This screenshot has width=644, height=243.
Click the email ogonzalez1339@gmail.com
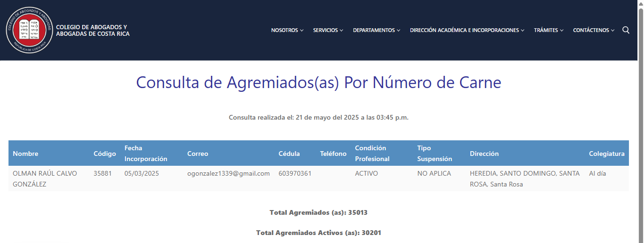(x=228, y=173)
